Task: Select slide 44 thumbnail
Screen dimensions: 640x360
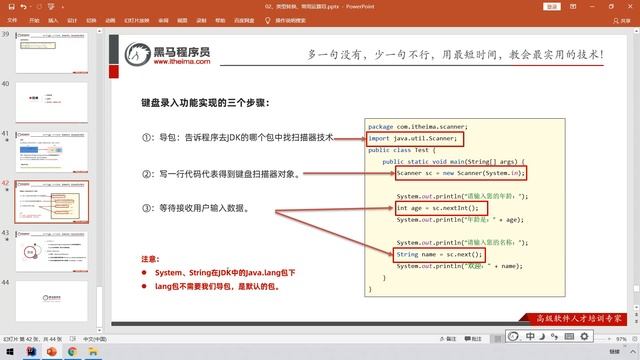Action: (x=51, y=301)
